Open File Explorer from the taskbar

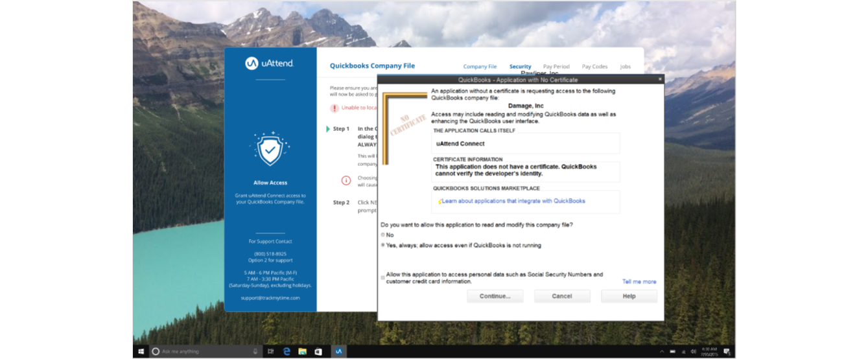(x=302, y=351)
